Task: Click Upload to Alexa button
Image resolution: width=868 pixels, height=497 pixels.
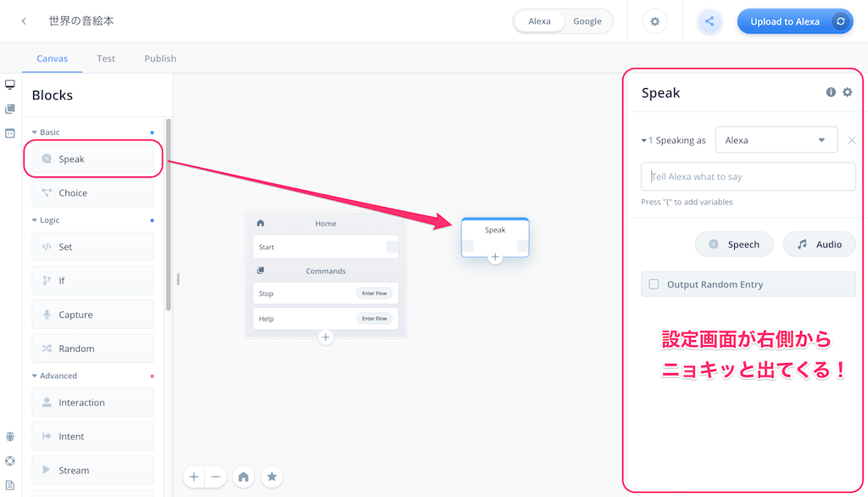Action: [x=795, y=21]
